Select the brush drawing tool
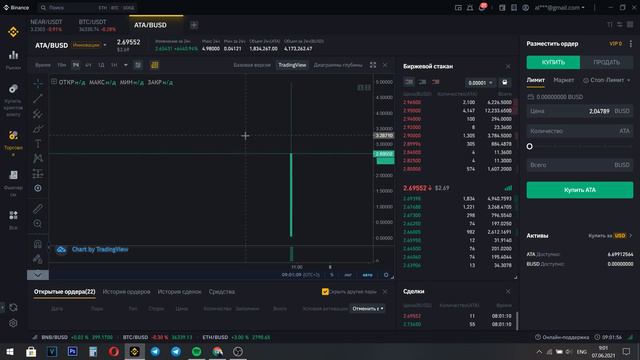This screenshot has height=360, width=640. (x=38, y=129)
